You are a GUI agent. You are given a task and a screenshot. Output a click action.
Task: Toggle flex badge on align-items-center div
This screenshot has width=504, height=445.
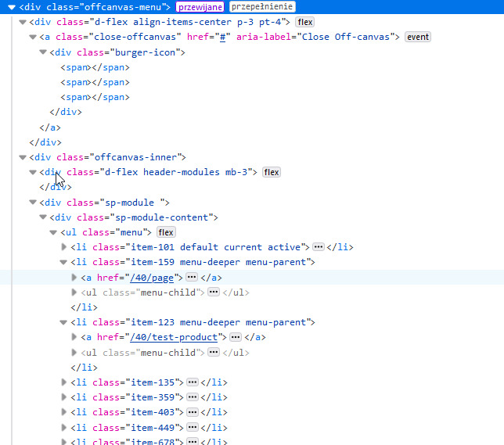[305, 22]
